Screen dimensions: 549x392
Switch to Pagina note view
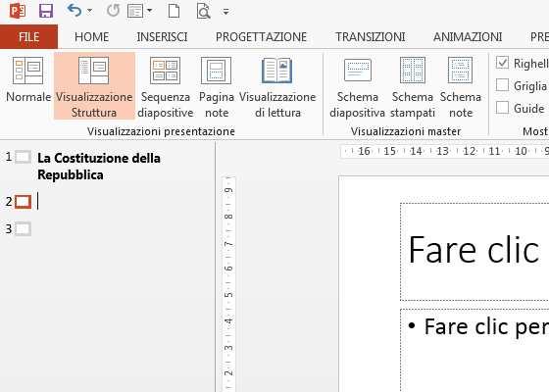point(217,86)
